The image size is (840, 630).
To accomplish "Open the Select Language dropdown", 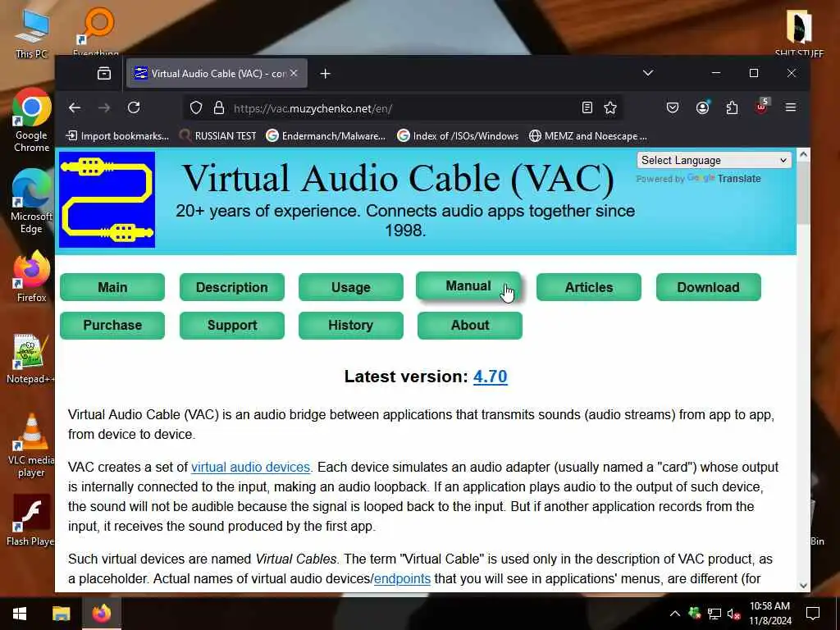I will [714, 160].
